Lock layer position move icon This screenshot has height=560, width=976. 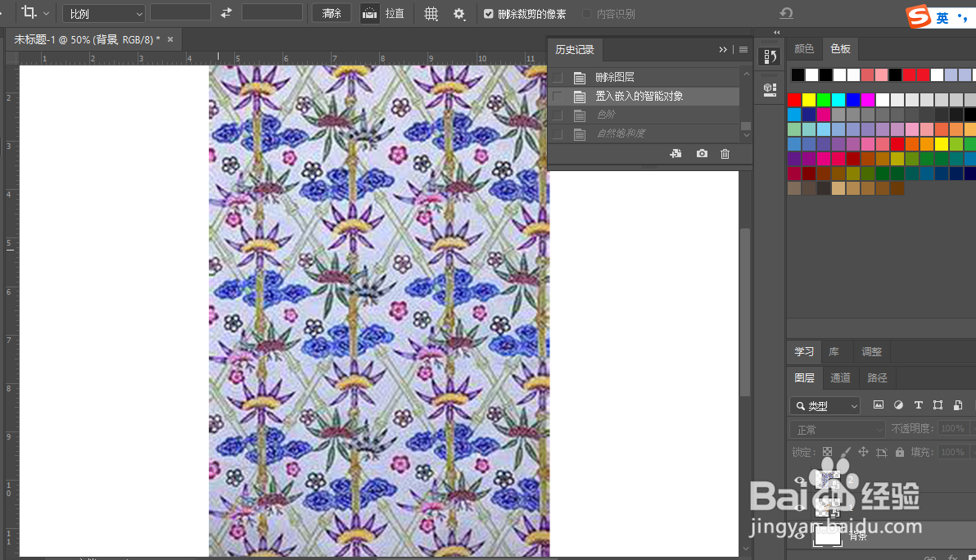(x=863, y=453)
